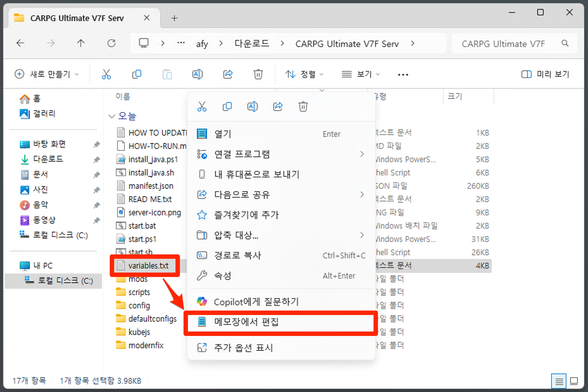This screenshot has width=588, height=392.
Task: Click the Rename icon in the context menu
Action: pos(252,107)
